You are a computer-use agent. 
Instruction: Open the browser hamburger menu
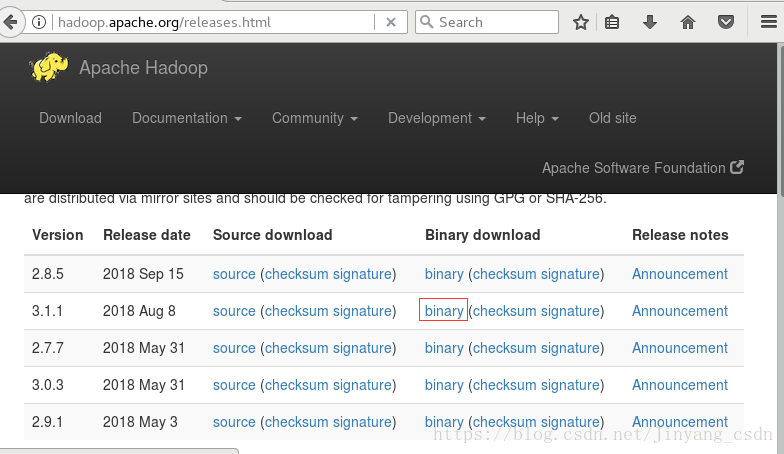coord(768,22)
